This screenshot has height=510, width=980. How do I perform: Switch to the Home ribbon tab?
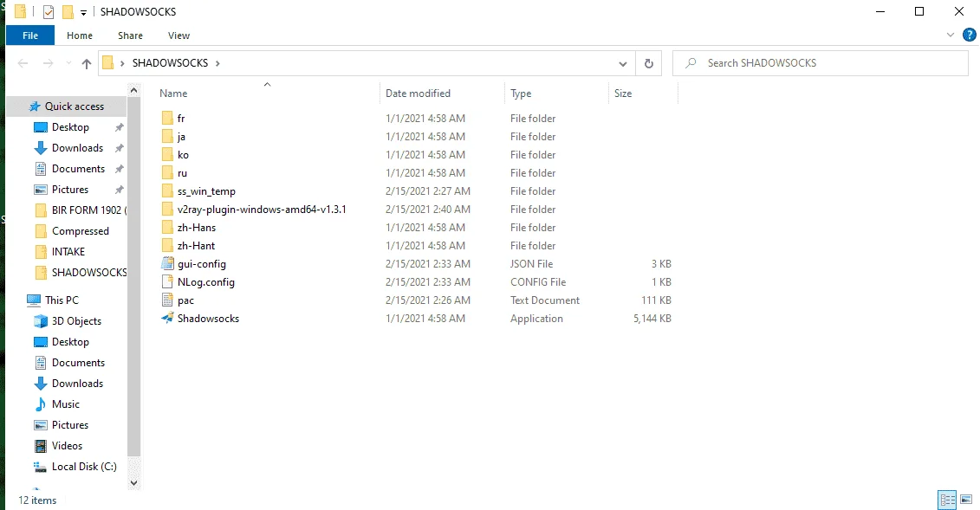pos(80,36)
